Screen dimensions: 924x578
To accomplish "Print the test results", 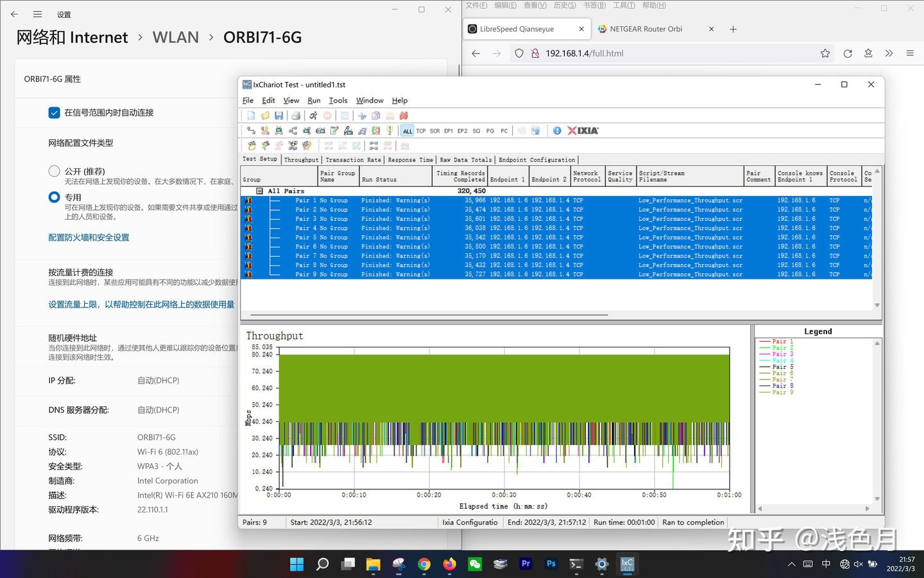I will coord(296,116).
